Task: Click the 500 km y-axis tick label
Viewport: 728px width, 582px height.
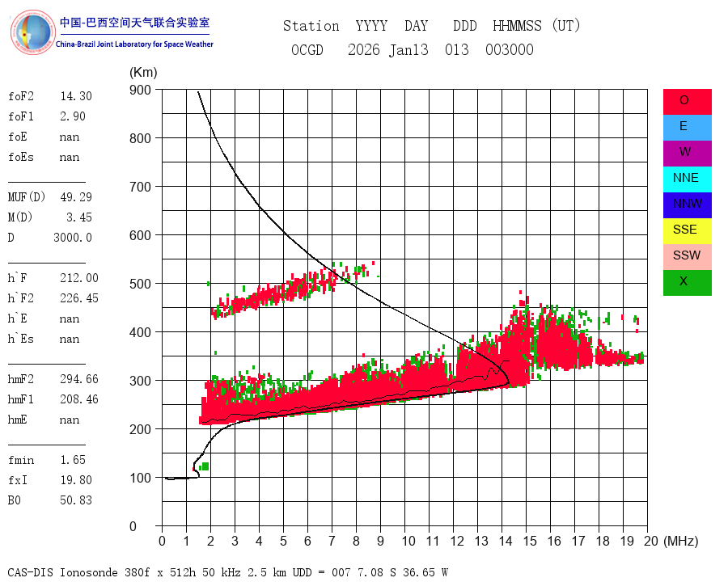Action: (140, 284)
